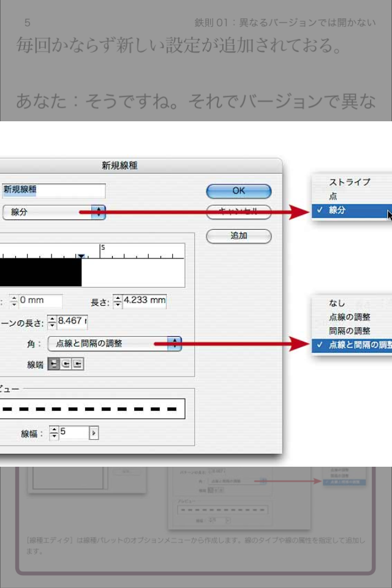392x588 pixels.
Task: Click the stepper beside the 長さ 4.233 mm field
Action: click(118, 301)
